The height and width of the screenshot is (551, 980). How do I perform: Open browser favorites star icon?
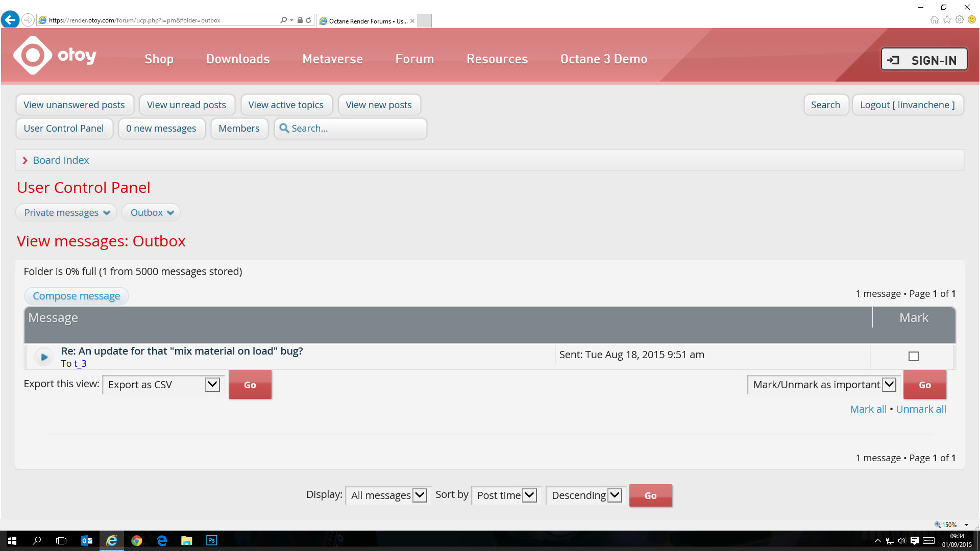[947, 20]
